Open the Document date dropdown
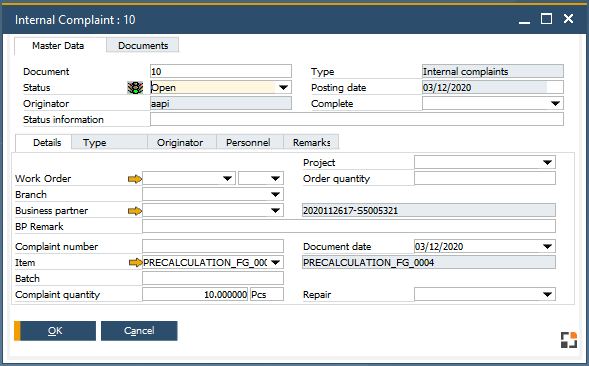This screenshot has width=589, height=366. (547, 247)
